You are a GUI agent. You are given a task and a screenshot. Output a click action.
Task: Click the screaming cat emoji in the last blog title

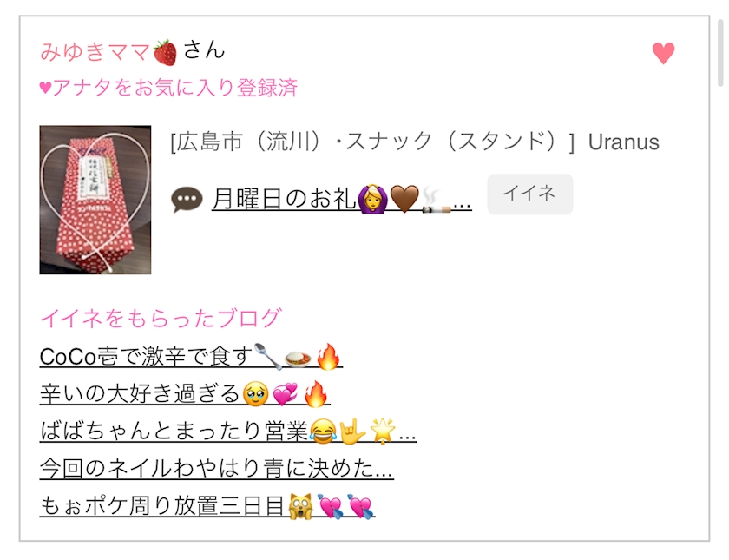coord(301,506)
